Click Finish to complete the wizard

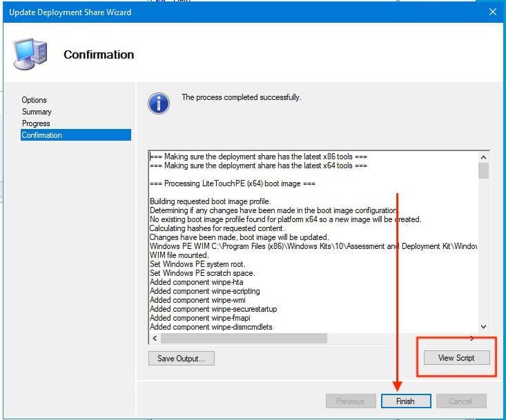[406, 401]
